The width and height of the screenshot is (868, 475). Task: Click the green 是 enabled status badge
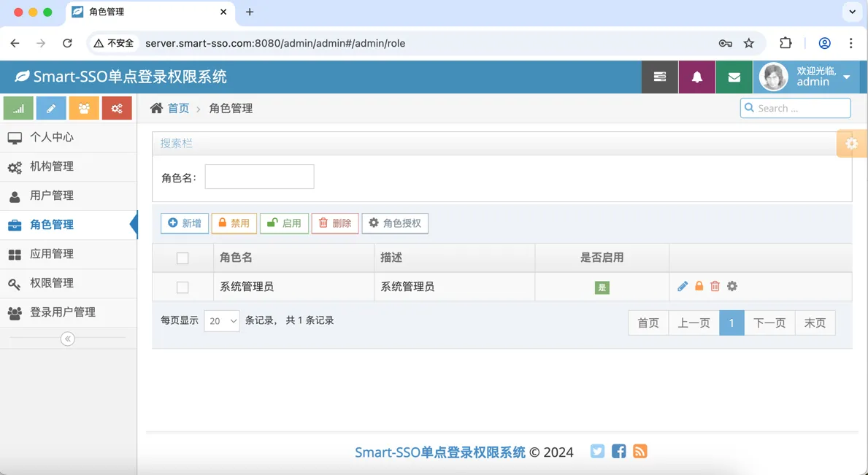602,287
